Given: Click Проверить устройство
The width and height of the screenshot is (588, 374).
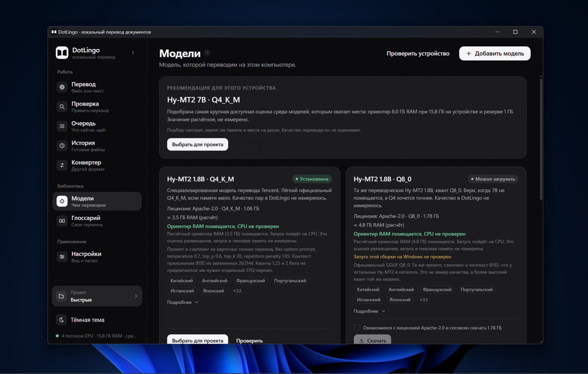Looking at the screenshot, I should pyautogui.click(x=418, y=54).
